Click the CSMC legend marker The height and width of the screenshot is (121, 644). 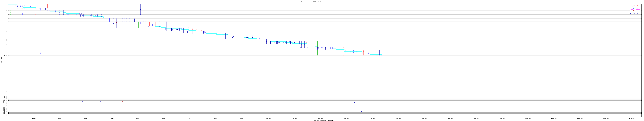[638, 5]
